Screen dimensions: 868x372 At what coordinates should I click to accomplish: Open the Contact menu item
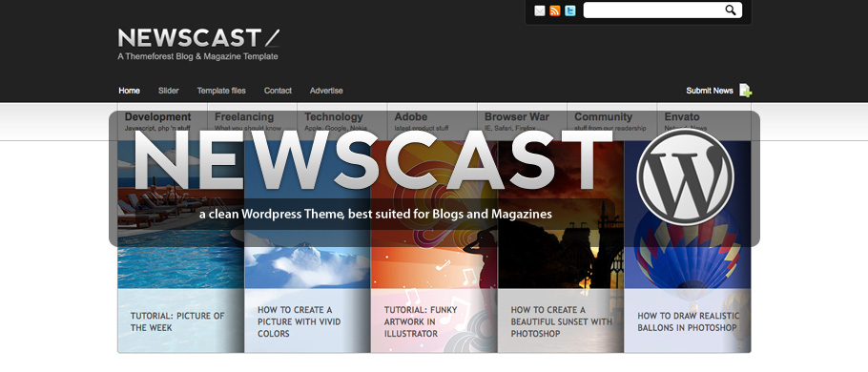[278, 91]
